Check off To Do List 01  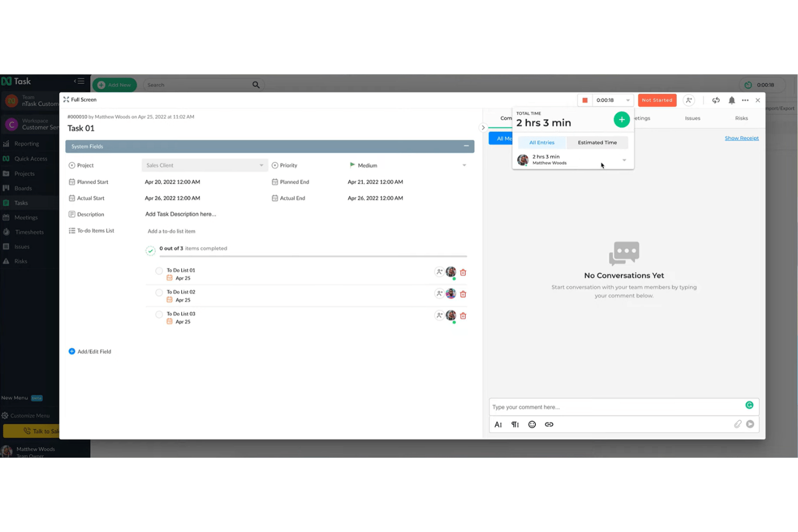point(159,271)
